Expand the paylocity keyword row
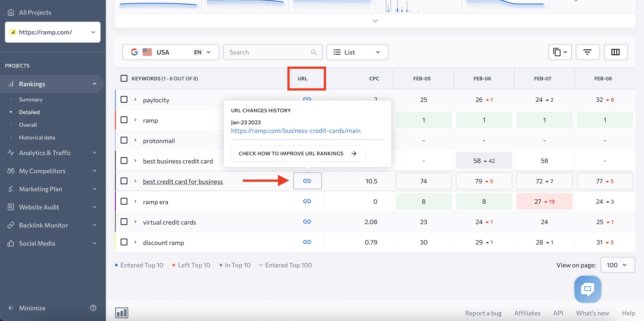 [135, 100]
